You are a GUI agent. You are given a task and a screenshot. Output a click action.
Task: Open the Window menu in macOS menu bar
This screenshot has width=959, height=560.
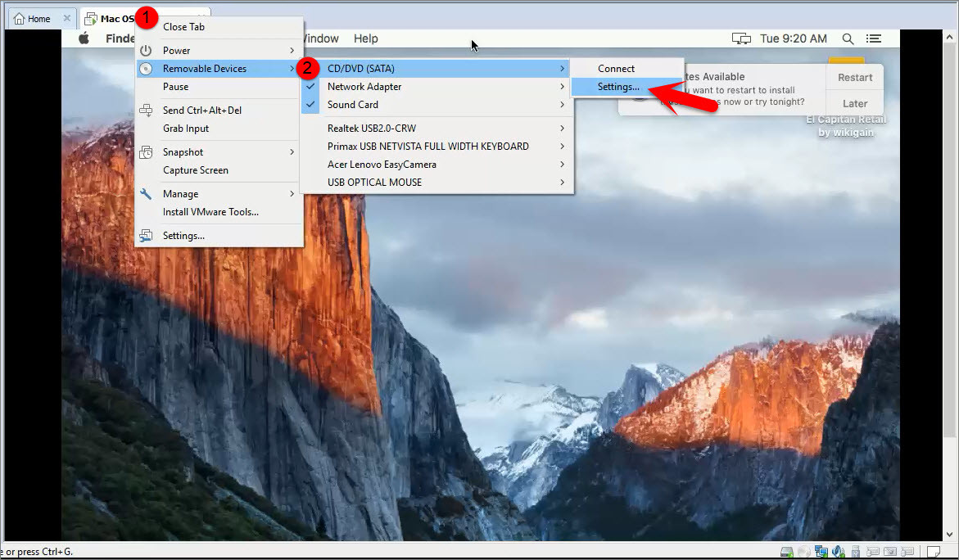[321, 38]
